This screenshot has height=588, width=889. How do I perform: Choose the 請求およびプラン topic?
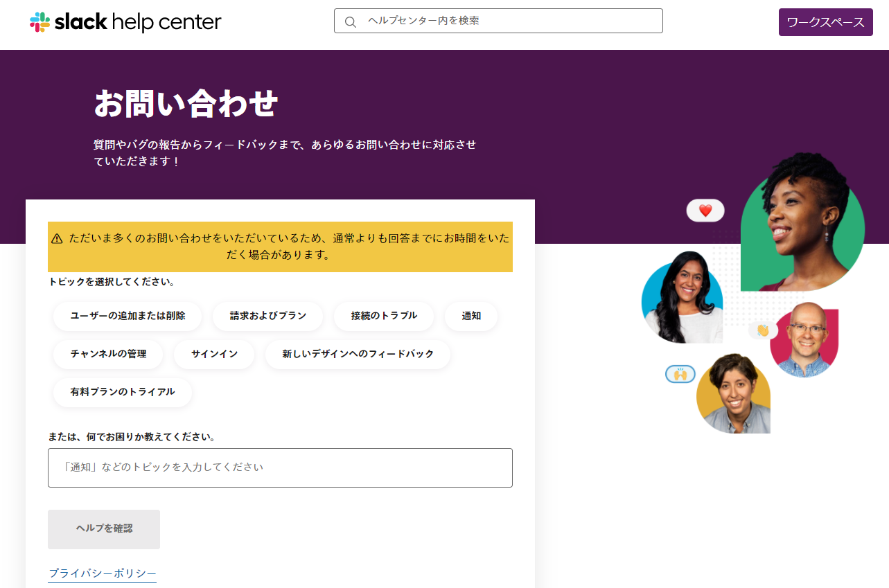click(x=267, y=316)
